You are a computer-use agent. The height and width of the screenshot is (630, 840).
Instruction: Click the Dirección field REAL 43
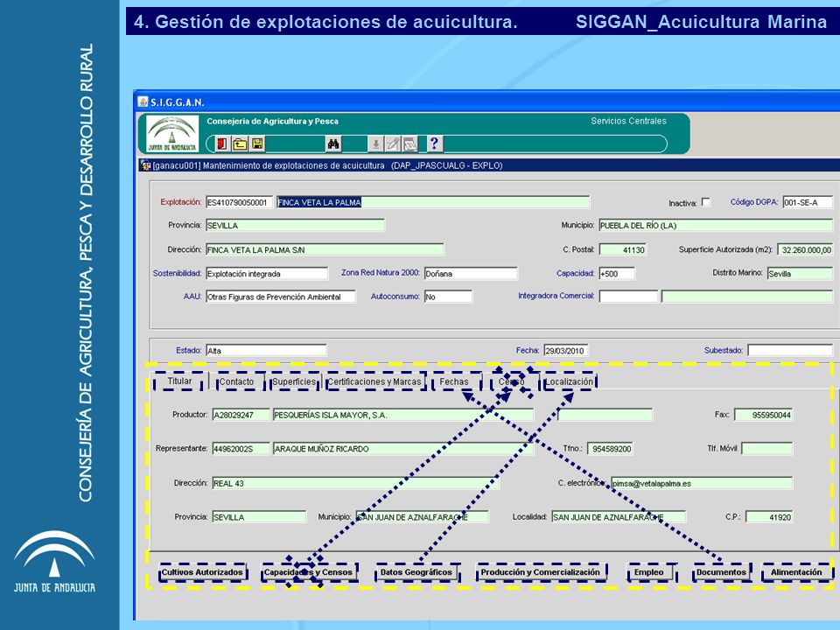(x=356, y=483)
